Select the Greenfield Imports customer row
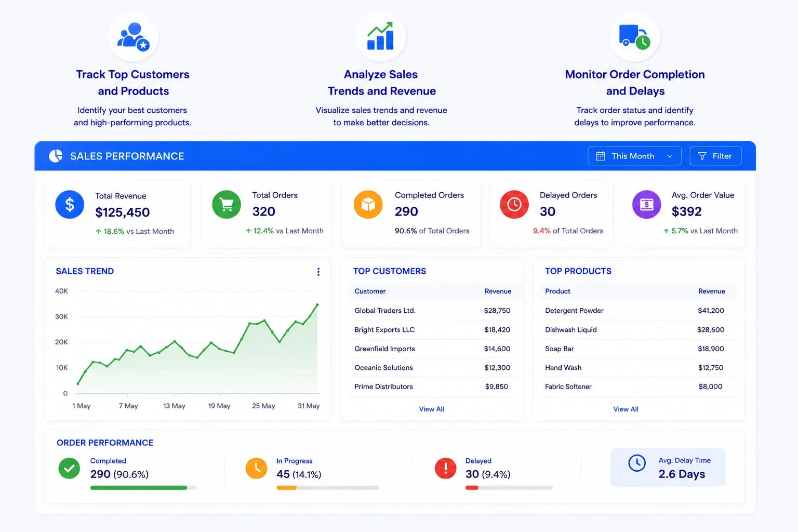 click(x=432, y=349)
